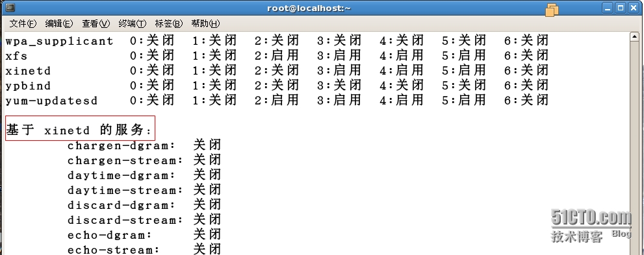Click the root@localhost:~ window title
The height and width of the screenshot is (255, 644).
pyautogui.click(x=309, y=8)
